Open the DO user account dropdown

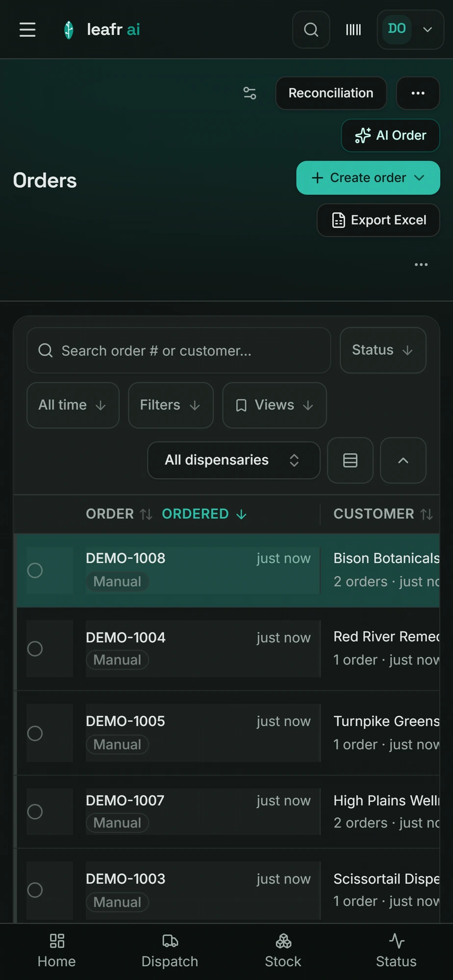[x=410, y=29]
